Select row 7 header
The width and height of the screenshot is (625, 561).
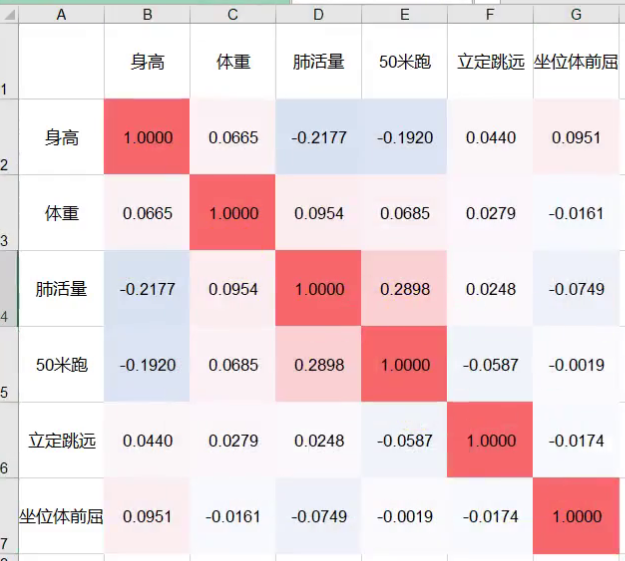pos(9,516)
